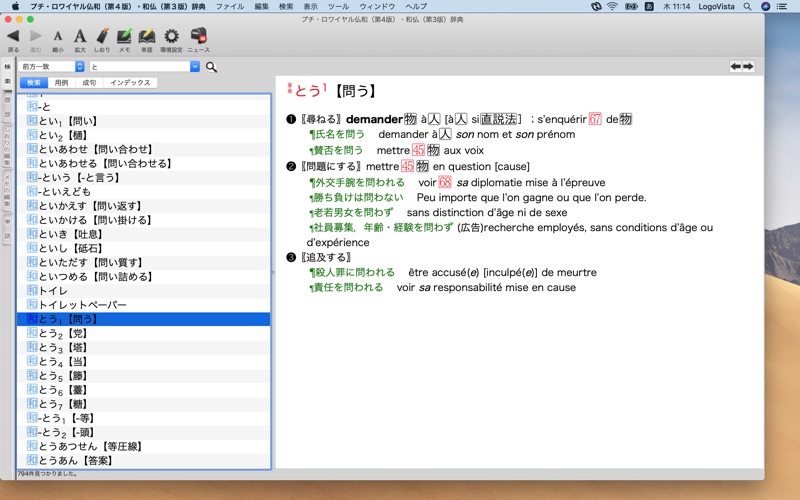Select entry といかえす【問い返す】
Screen dimensions: 800x500
click(x=143, y=206)
